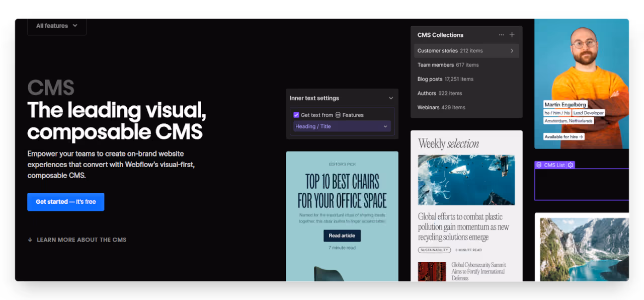Open the blue ocean article thumbnail
644x300 pixels.
pos(466,180)
